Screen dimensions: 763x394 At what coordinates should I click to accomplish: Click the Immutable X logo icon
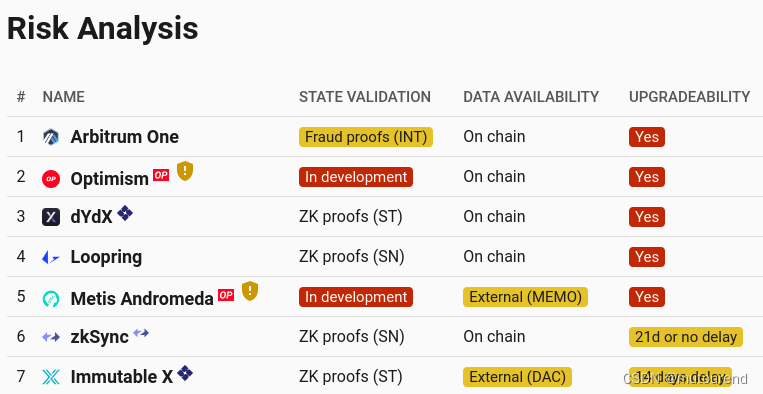[x=51, y=377]
